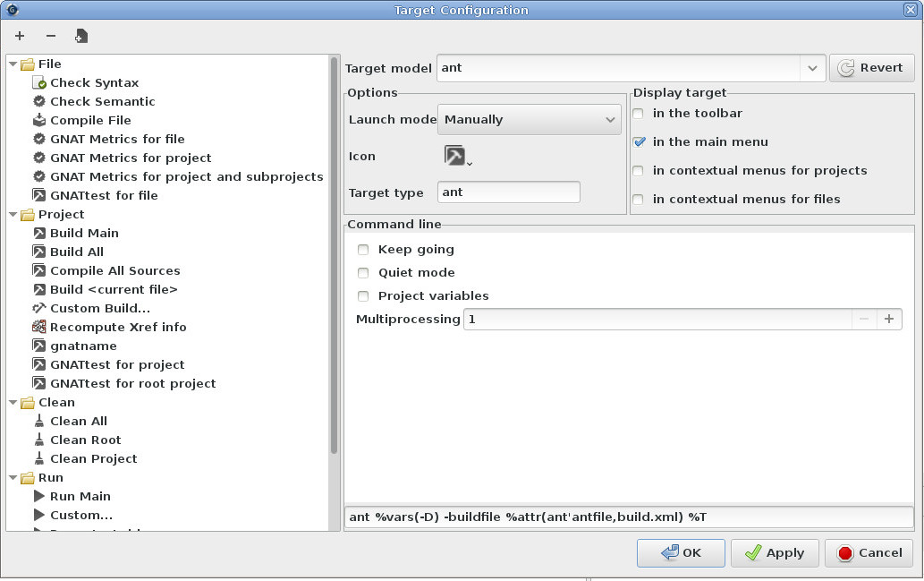This screenshot has height=581, width=924.
Task: Click the GNATtest for root project icon
Action: [38, 383]
